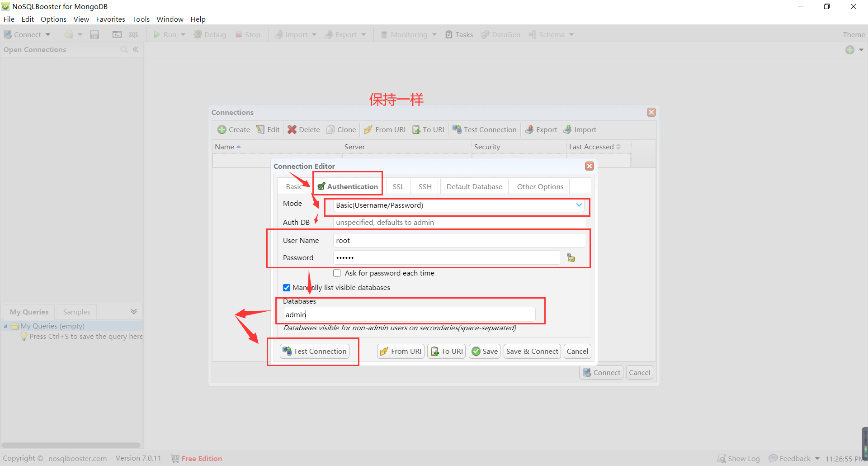Open the Tasks tool

(x=459, y=34)
